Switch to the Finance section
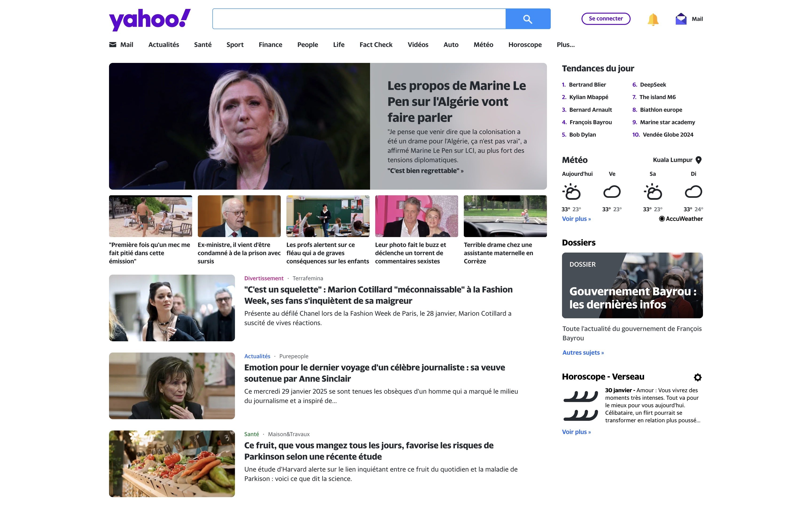The image size is (812, 507). [270, 44]
